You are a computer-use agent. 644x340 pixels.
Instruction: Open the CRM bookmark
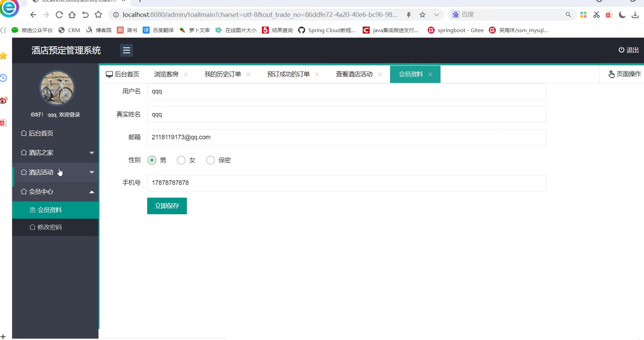coord(69,30)
